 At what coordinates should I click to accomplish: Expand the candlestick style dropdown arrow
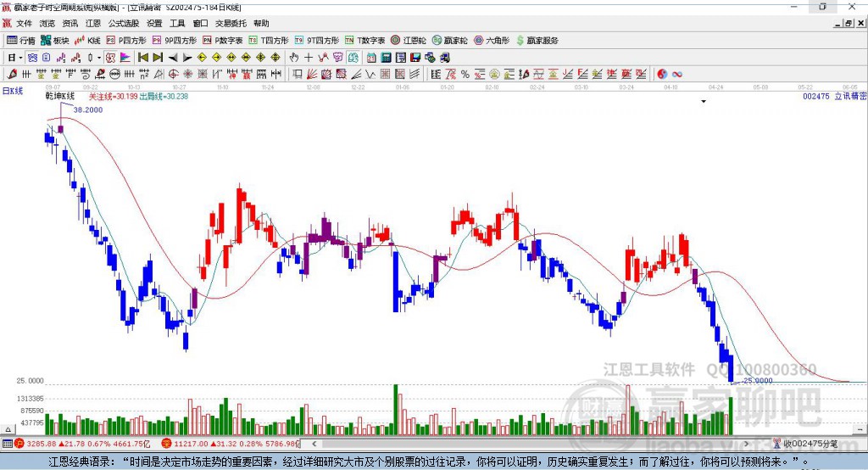[x=99, y=58]
